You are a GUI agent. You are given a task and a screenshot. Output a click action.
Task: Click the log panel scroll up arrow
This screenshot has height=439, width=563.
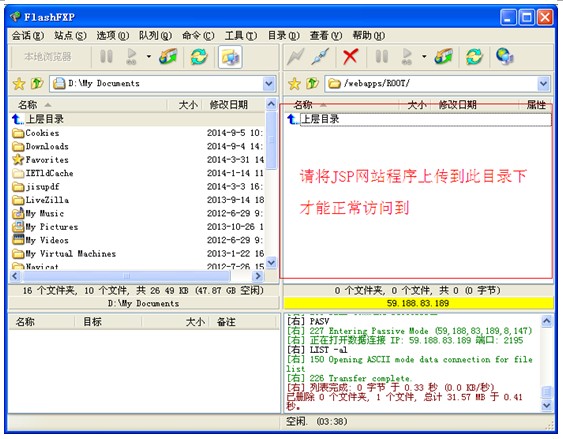click(x=546, y=321)
